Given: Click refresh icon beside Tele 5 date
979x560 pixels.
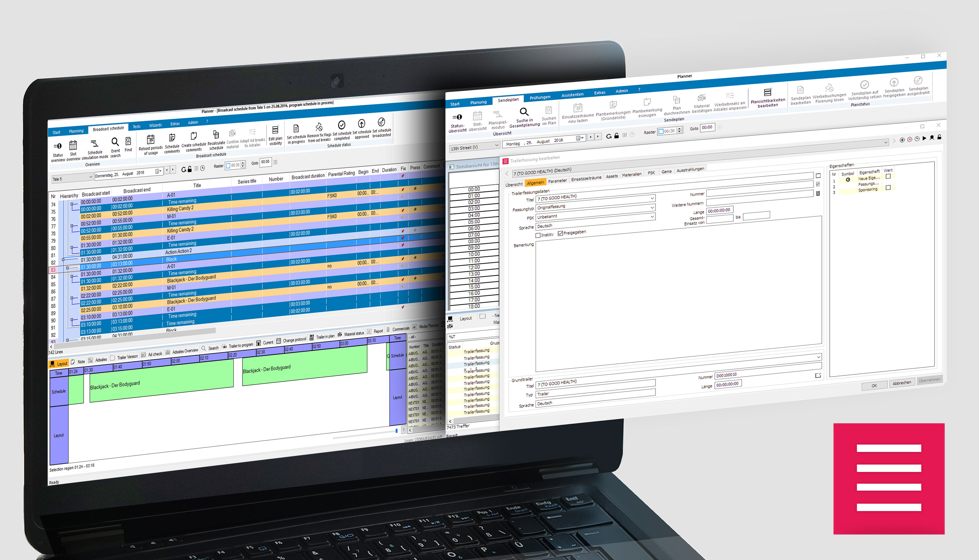Looking at the screenshot, I should tap(183, 170).
